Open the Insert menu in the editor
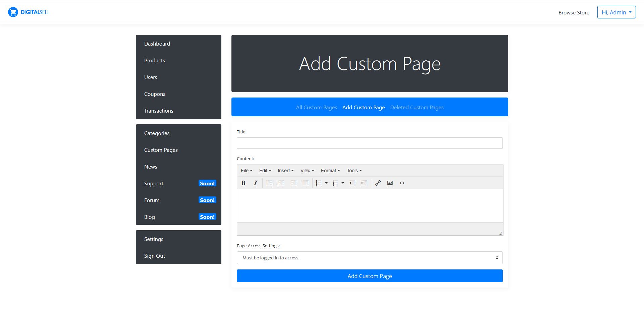 click(x=285, y=171)
